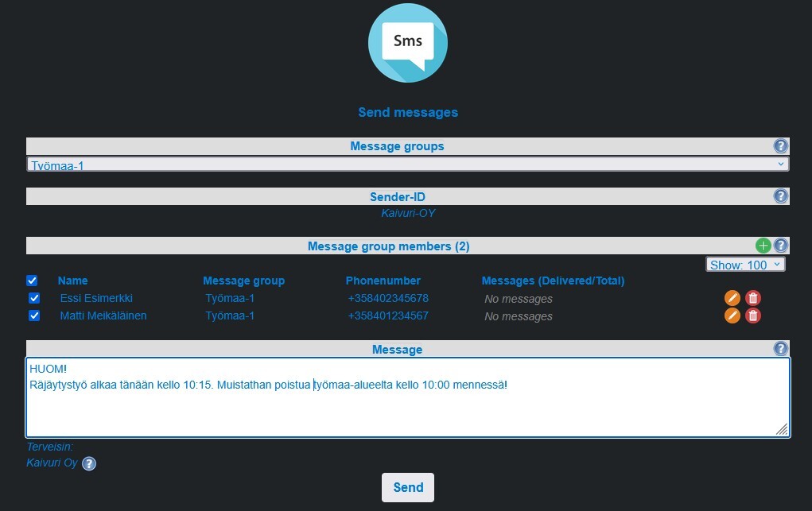Add new member with green plus icon
Viewport: 812px width, 511px height.
pos(763,246)
